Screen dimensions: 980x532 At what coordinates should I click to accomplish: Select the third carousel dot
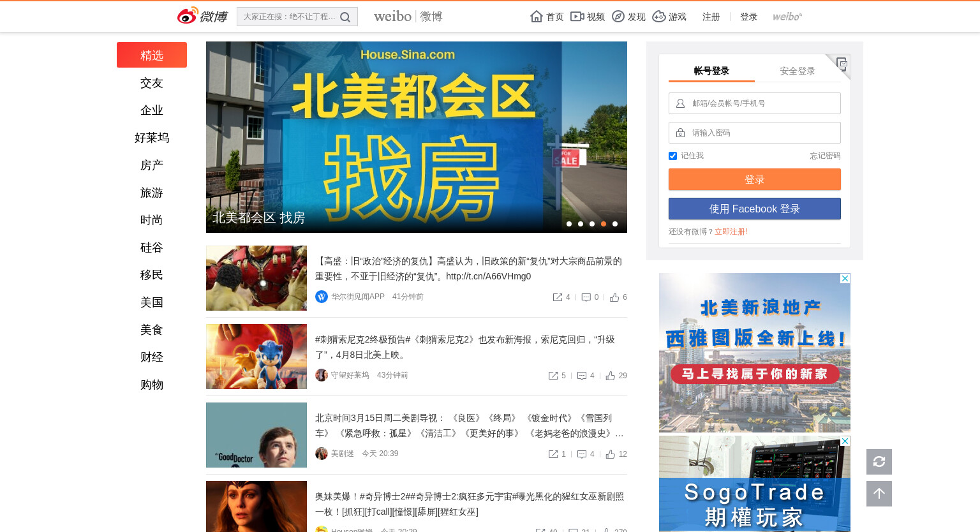[592, 224]
